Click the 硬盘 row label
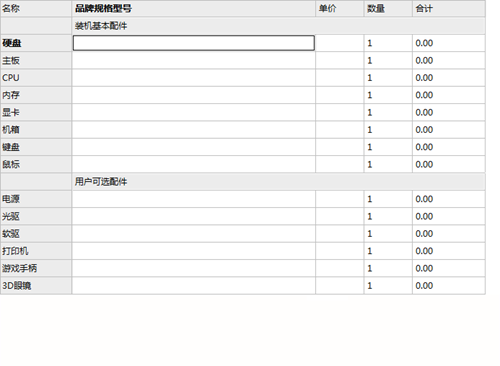500x366 pixels. pyautogui.click(x=36, y=43)
